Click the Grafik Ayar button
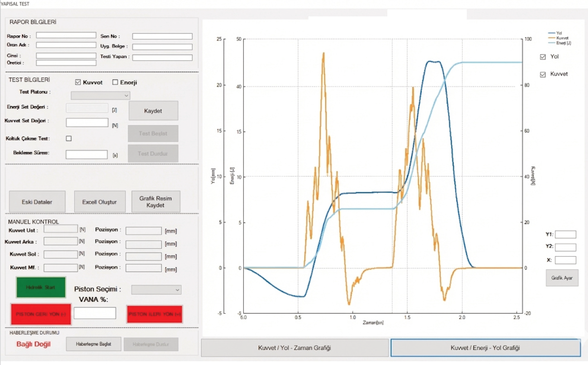Screen dimensions: 588x365 point(562,278)
